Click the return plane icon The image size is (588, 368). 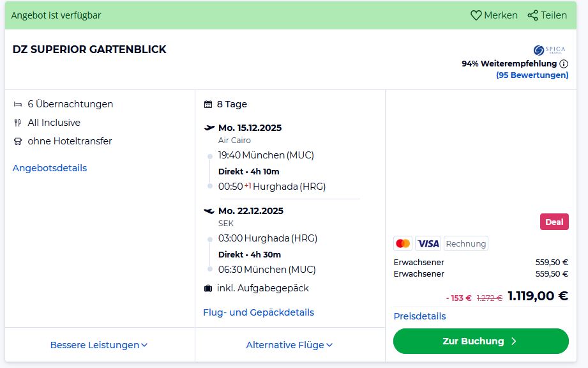click(209, 211)
